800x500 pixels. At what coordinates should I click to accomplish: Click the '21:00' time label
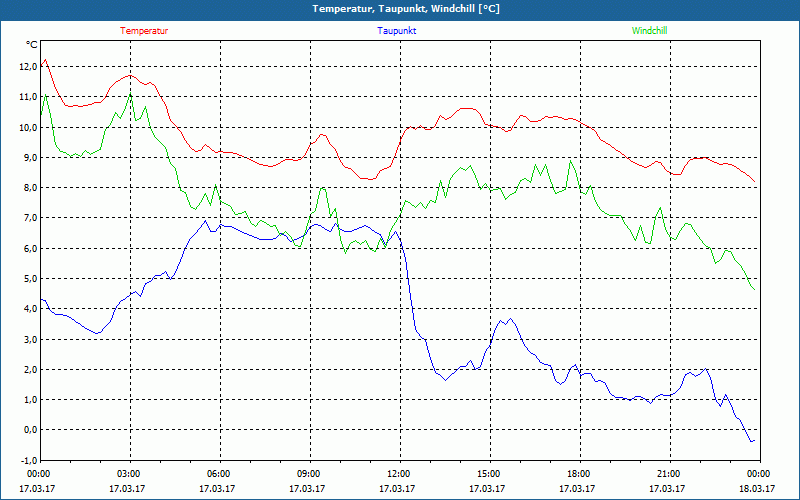(x=667, y=474)
